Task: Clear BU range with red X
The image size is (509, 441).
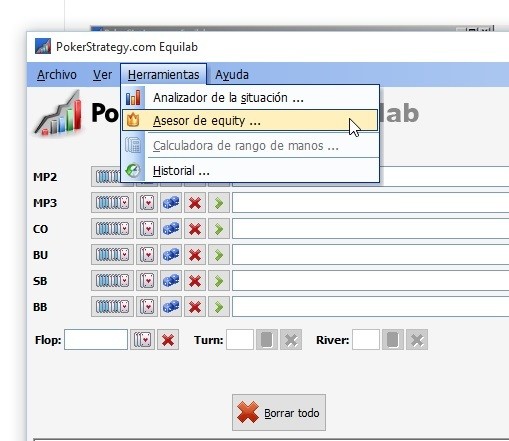Action: click(195, 254)
